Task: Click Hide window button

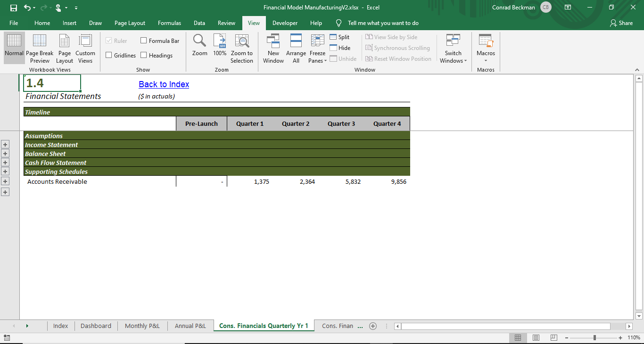Action: click(340, 48)
